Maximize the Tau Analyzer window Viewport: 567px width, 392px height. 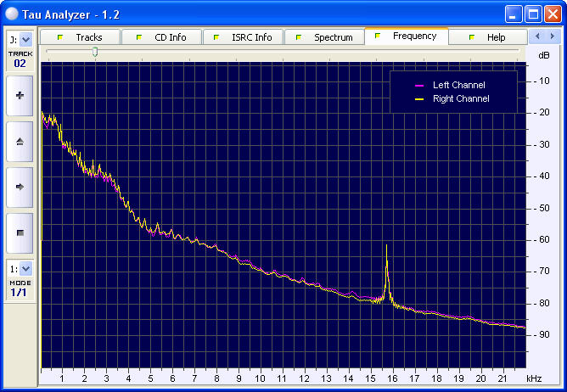click(533, 14)
